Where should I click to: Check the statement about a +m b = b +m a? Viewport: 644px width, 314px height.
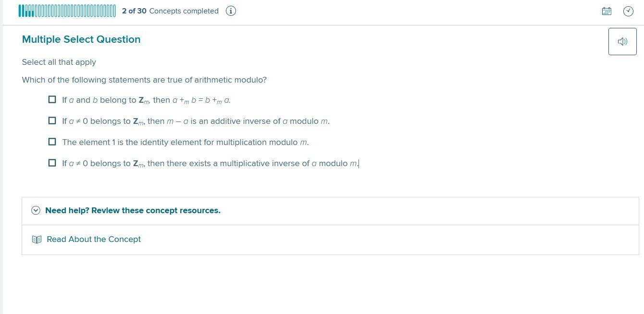pyautogui.click(x=52, y=99)
